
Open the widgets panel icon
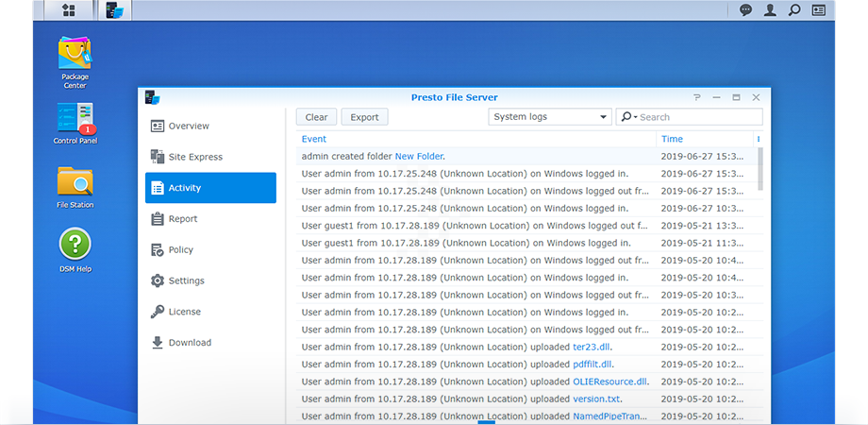pyautogui.click(x=819, y=10)
